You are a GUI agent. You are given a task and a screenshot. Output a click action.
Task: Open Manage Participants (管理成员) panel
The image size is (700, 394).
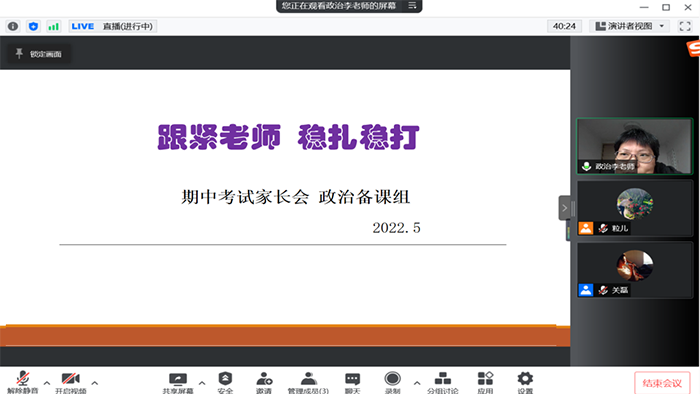pos(308,383)
